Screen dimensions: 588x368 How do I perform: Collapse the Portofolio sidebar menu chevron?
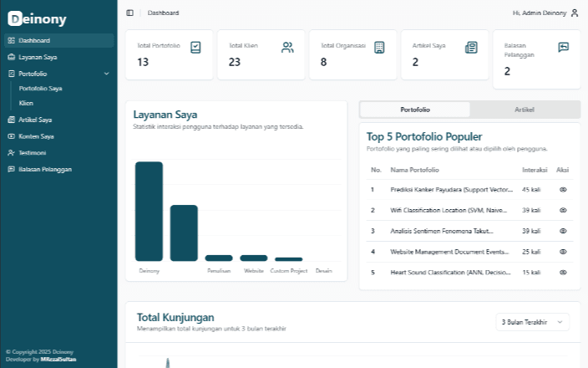pyautogui.click(x=106, y=74)
